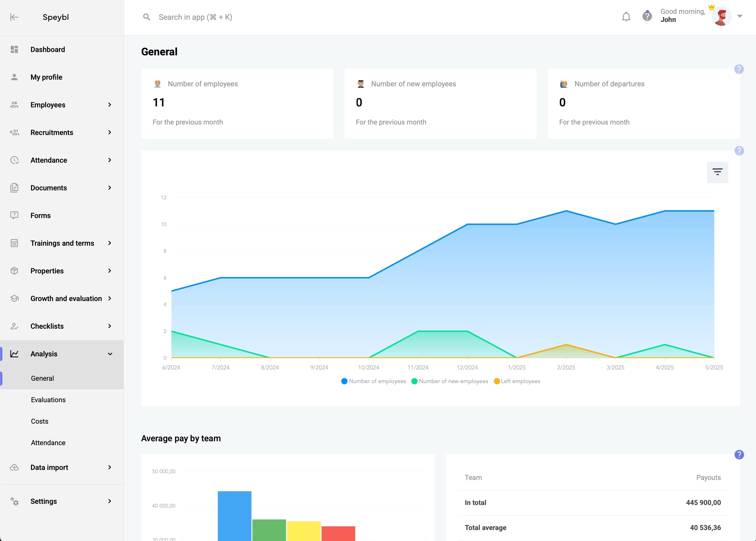
Task: Click help question mark in header
Action: (647, 16)
